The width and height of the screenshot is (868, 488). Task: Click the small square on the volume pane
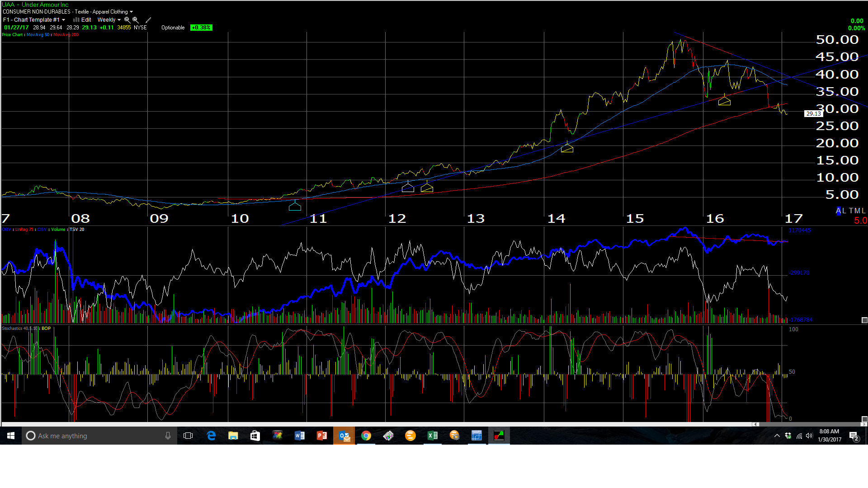(864, 320)
